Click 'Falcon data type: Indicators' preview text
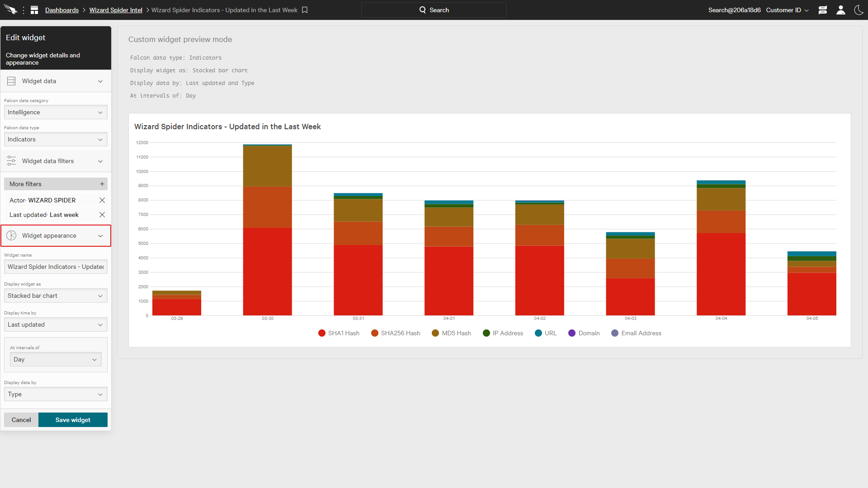 (x=176, y=58)
